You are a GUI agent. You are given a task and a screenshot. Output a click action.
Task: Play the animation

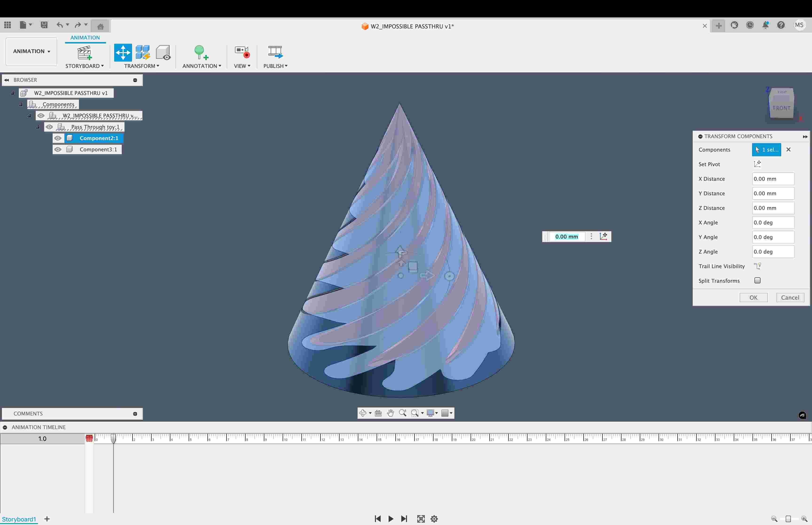point(391,519)
